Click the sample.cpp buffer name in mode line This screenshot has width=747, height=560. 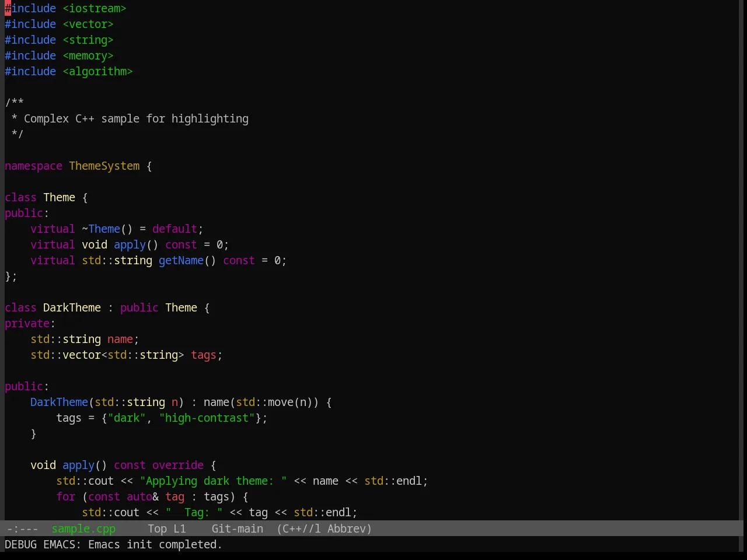(83, 528)
